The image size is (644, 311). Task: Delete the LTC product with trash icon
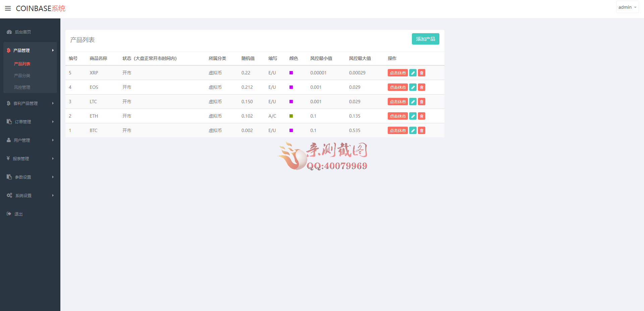pos(421,102)
